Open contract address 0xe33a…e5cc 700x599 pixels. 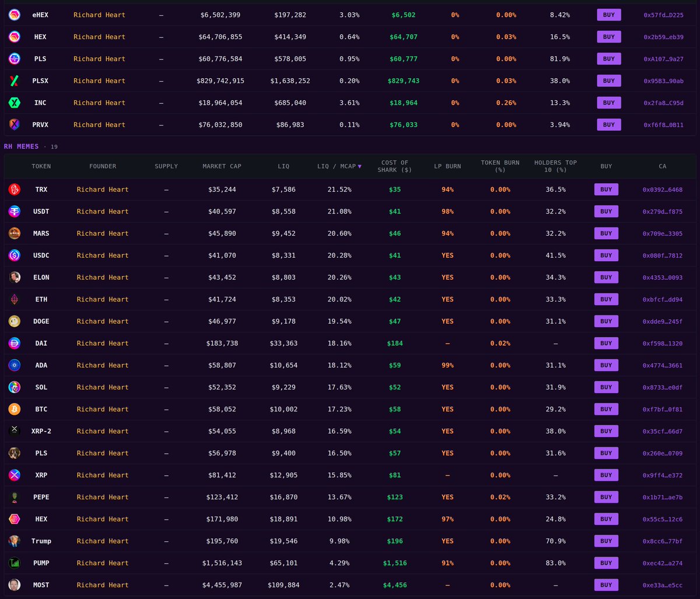[662, 585]
